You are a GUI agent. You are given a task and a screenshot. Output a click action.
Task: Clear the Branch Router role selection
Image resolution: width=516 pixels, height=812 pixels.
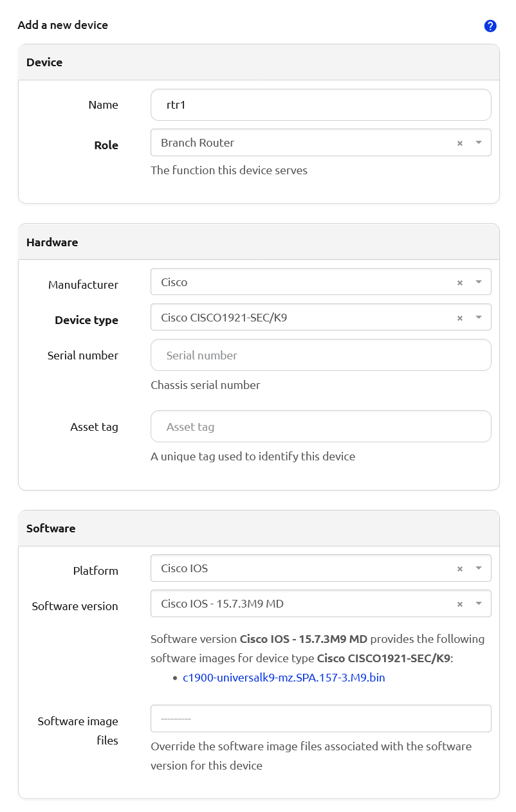pyautogui.click(x=459, y=143)
